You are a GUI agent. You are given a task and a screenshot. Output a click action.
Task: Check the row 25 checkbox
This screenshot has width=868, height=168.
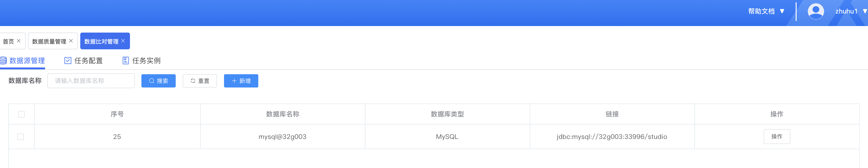click(x=21, y=137)
